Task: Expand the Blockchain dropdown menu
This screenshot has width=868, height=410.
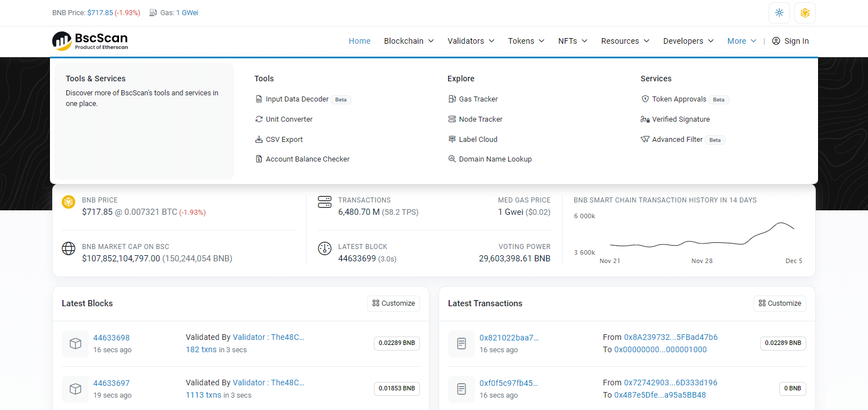Action: pyautogui.click(x=409, y=41)
